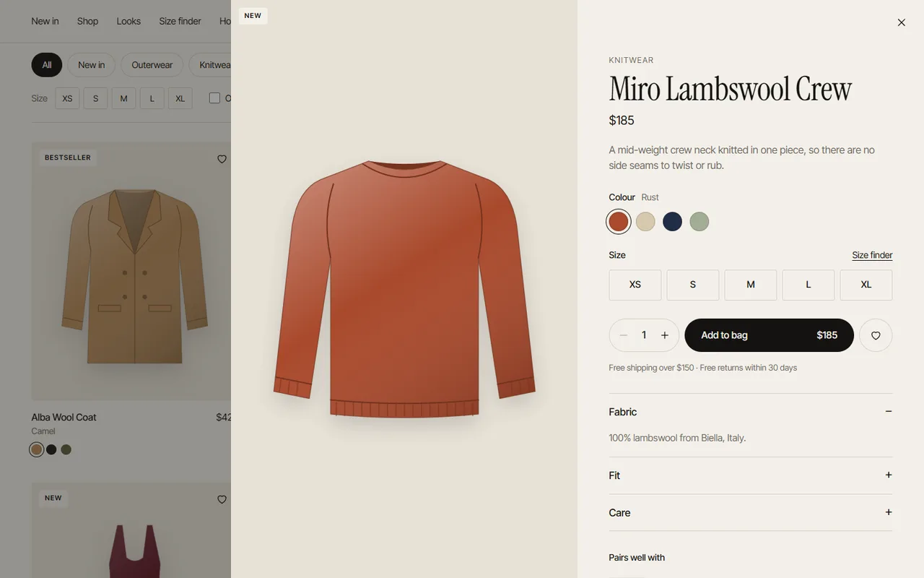The height and width of the screenshot is (578, 924).
Task: Expand the Fit section
Action: click(x=751, y=475)
